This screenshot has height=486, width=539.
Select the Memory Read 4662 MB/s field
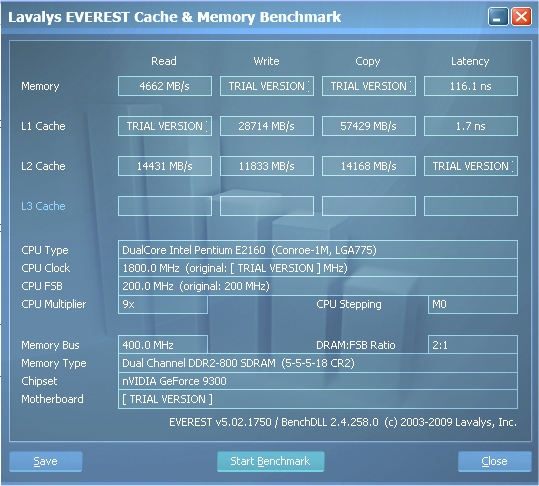point(165,86)
